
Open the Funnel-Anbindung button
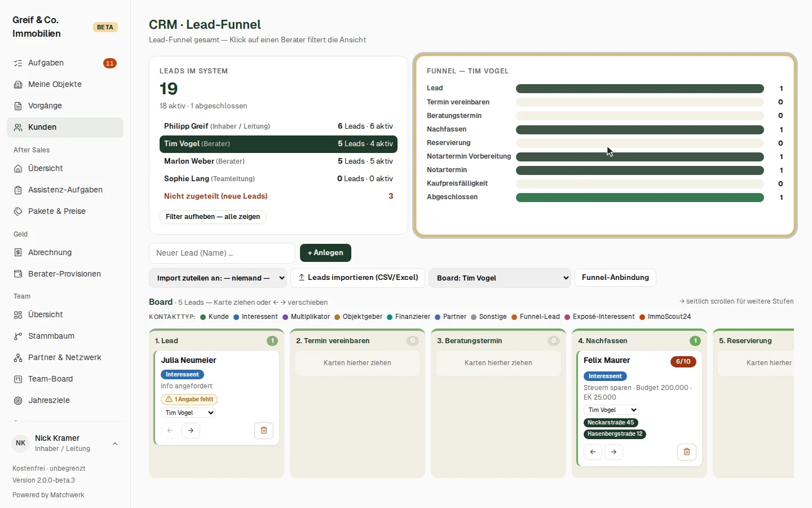coord(615,278)
